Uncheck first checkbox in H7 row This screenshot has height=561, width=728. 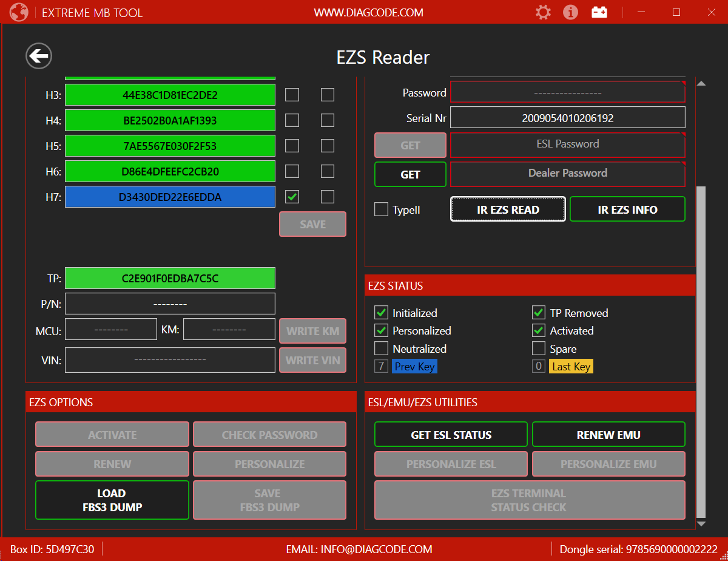point(292,197)
